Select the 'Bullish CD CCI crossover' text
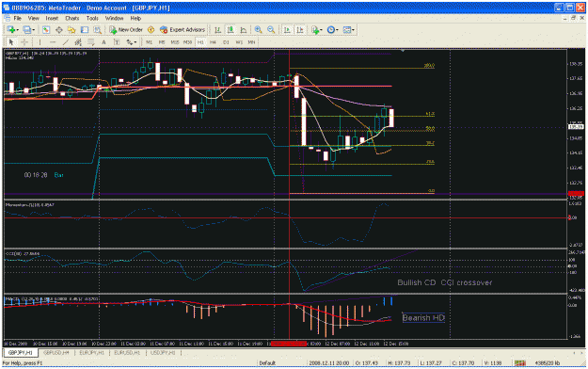Image resolution: width=588 pixels, height=369 pixels. point(445,282)
